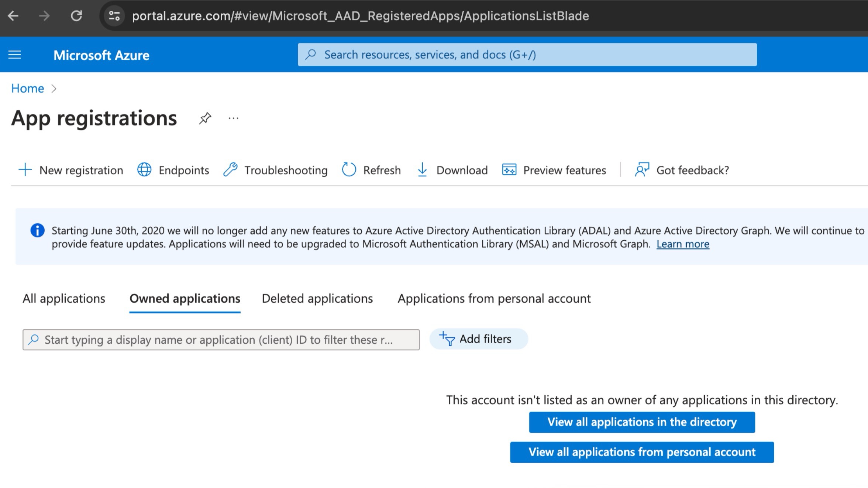Click the funnel plus icon in Add filters

point(447,339)
